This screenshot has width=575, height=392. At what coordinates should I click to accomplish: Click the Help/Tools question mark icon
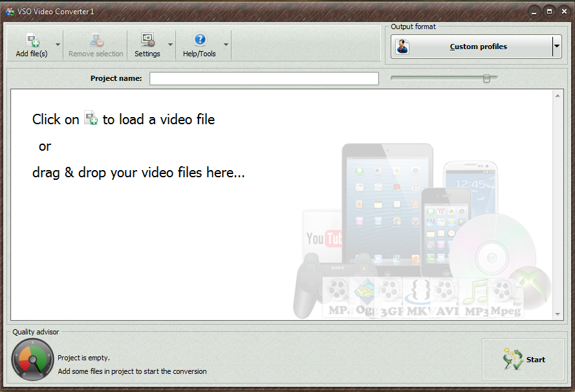click(x=200, y=39)
